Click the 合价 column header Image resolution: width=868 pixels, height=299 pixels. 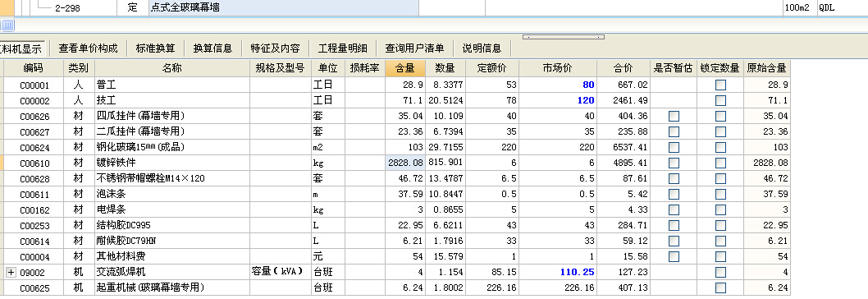point(624,68)
